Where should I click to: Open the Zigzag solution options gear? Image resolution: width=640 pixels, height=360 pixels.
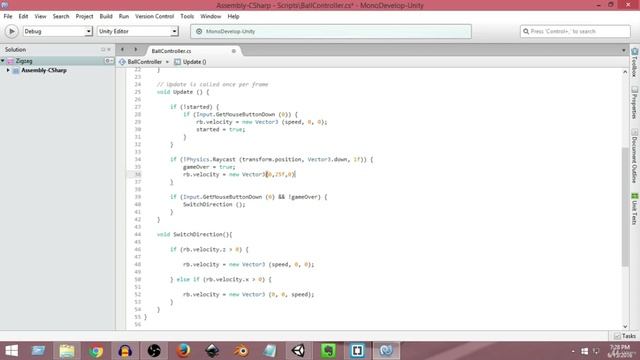(x=108, y=61)
